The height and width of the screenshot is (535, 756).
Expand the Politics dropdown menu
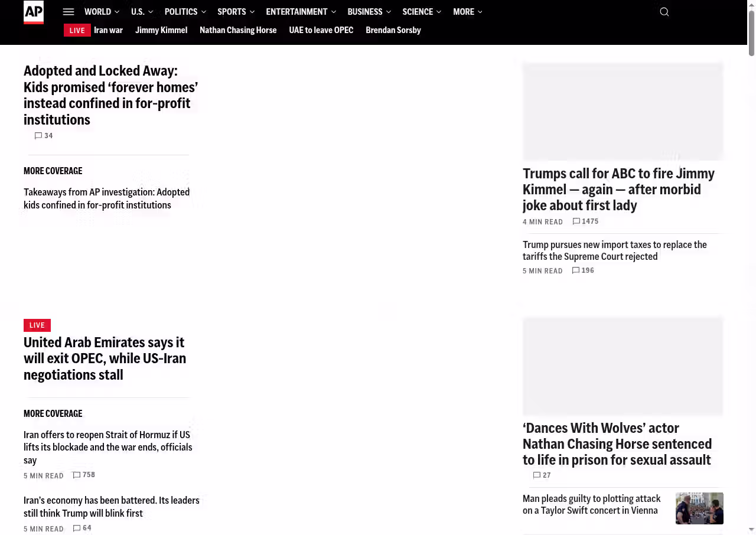185,12
